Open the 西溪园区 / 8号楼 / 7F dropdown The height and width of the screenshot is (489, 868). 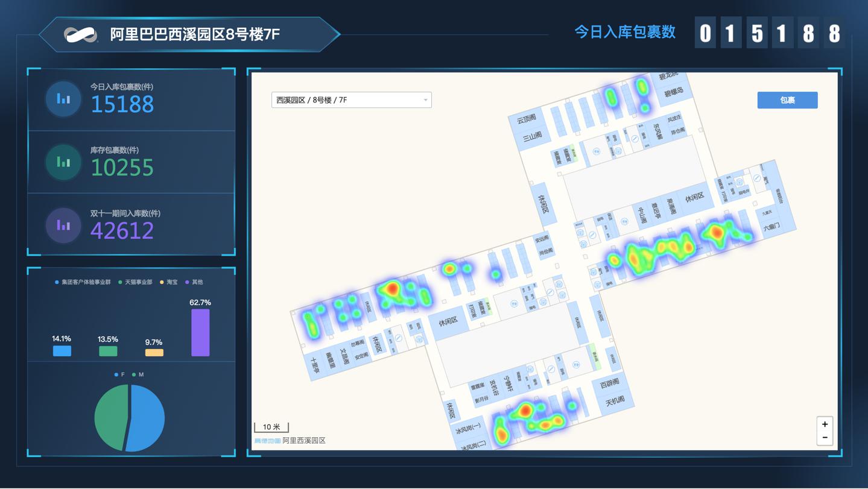(x=352, y=100)
